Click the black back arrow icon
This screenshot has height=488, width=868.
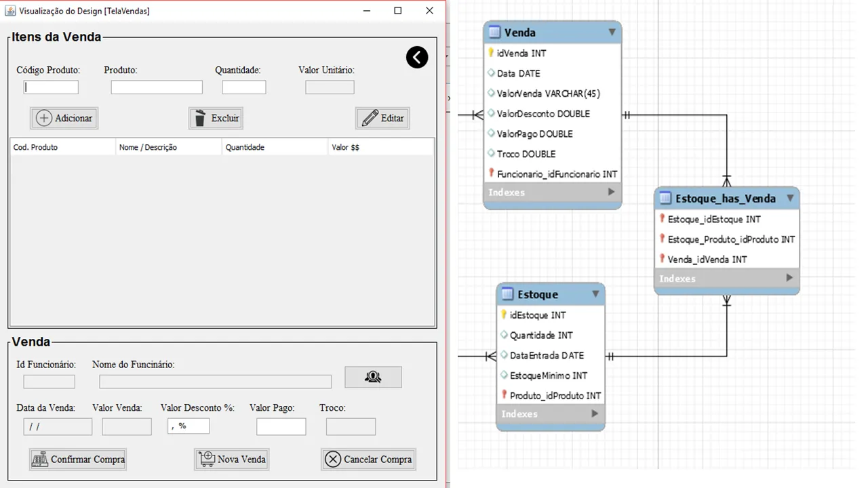417,58
